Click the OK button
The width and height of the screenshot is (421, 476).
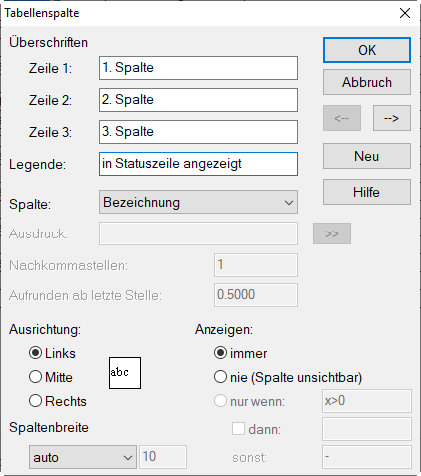(367, 50)
